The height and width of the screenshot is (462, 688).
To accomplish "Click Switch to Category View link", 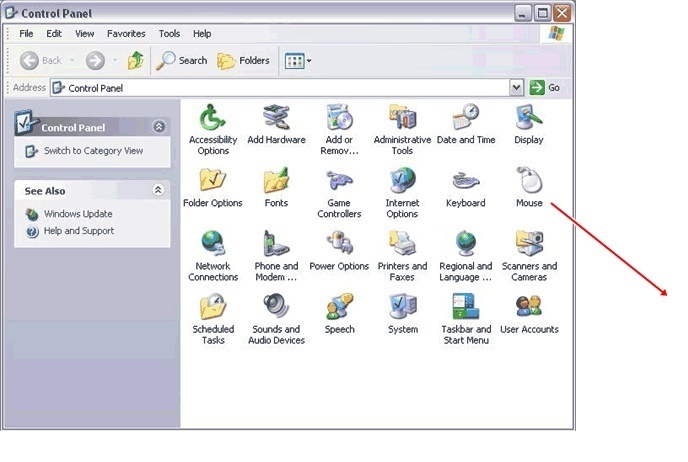I will click(92, 151).
